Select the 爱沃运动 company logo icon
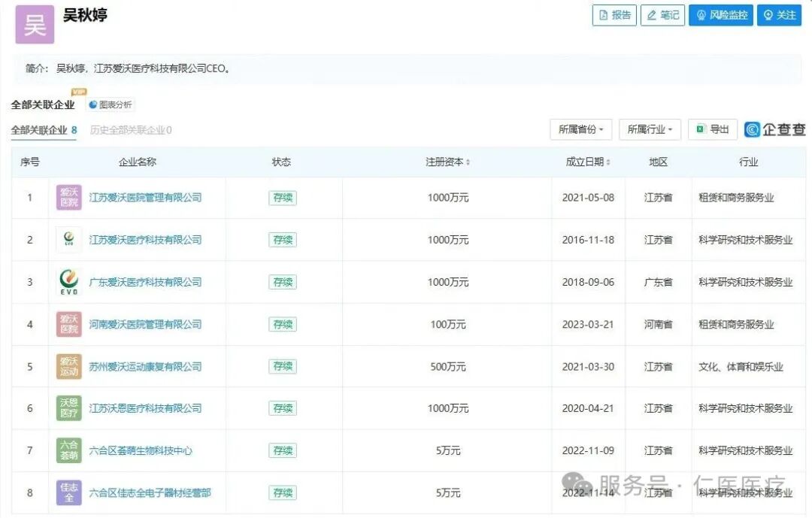 68,367
